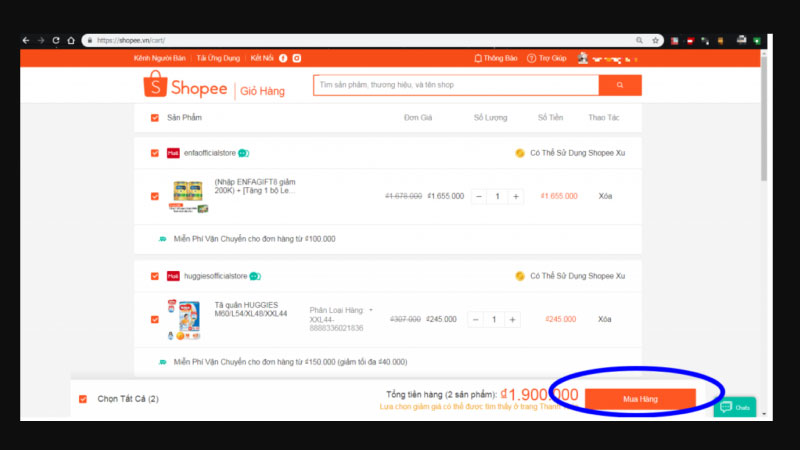Go back with the browser back arrow

26,40
